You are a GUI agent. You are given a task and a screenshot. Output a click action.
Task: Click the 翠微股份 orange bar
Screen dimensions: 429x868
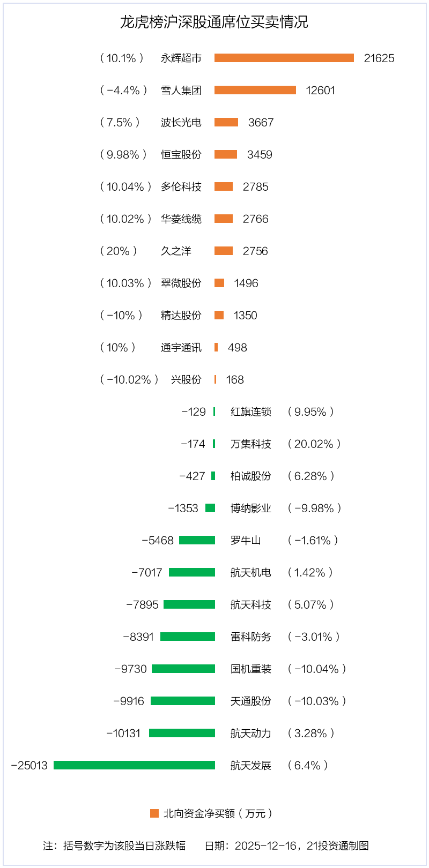pyautogui.click(x=219, y=283)
